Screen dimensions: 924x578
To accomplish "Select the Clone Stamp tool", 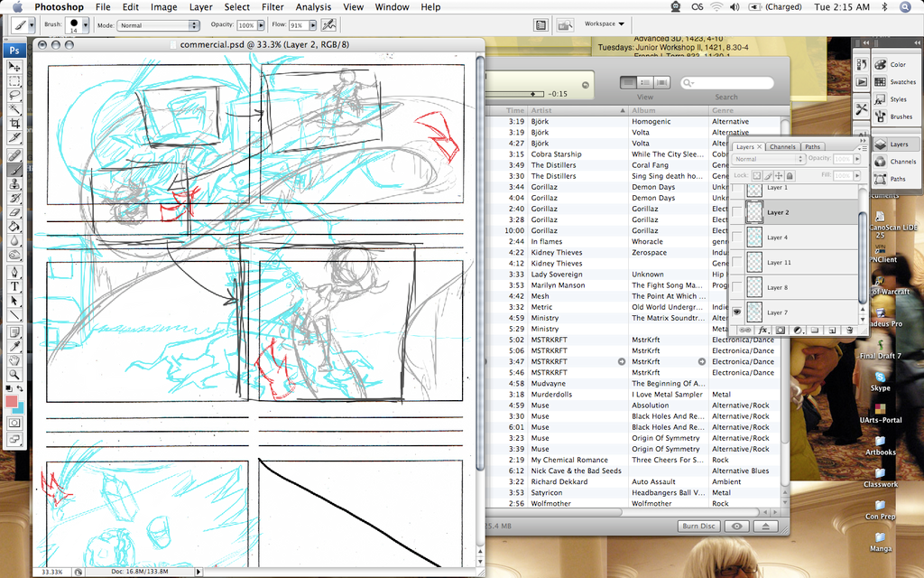I will click(14, 184).
